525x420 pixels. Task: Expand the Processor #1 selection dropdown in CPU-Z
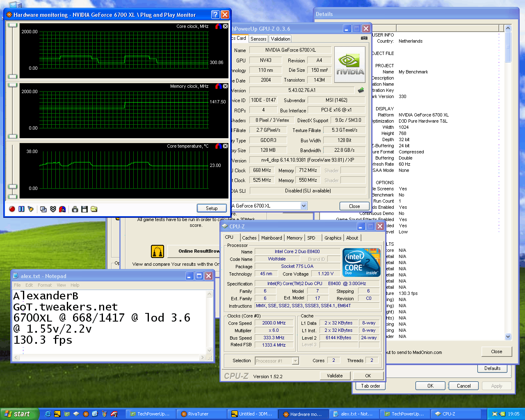point(295,361)
